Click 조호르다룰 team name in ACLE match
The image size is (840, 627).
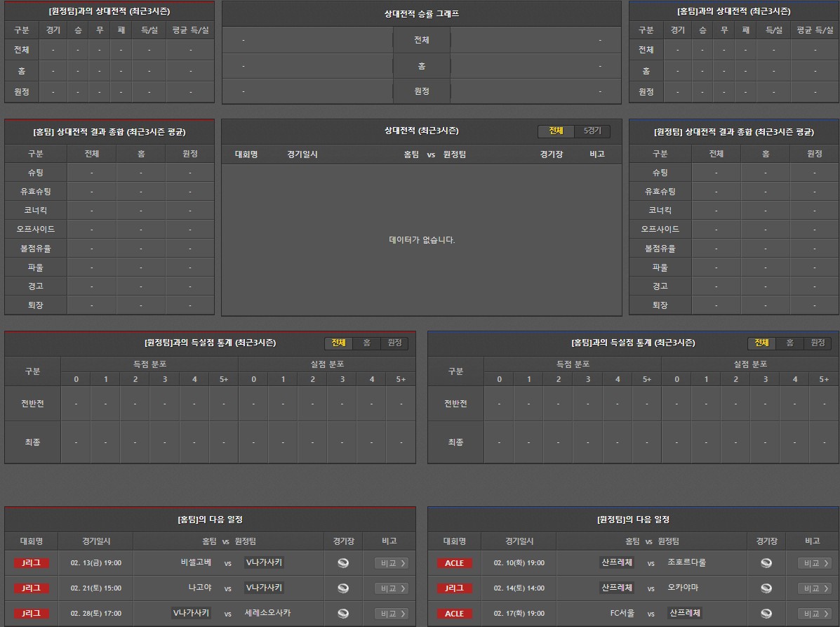[686, 562]
